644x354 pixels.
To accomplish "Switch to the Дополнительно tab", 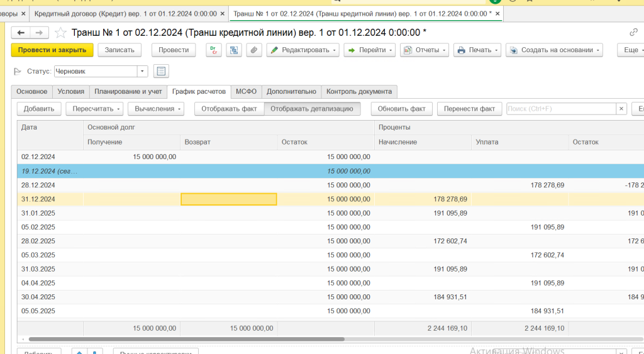I will pyautogui.click(x=291, y=91).
